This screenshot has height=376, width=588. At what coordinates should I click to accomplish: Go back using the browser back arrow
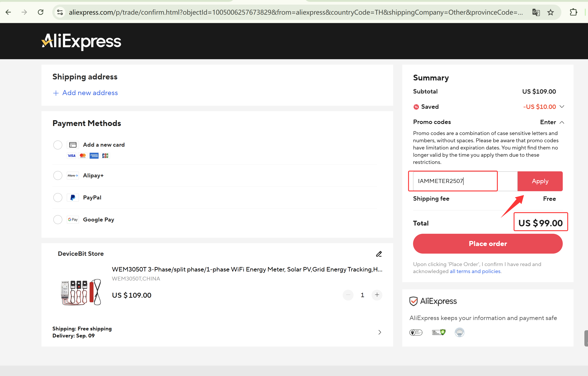click(x=8, y=12)
